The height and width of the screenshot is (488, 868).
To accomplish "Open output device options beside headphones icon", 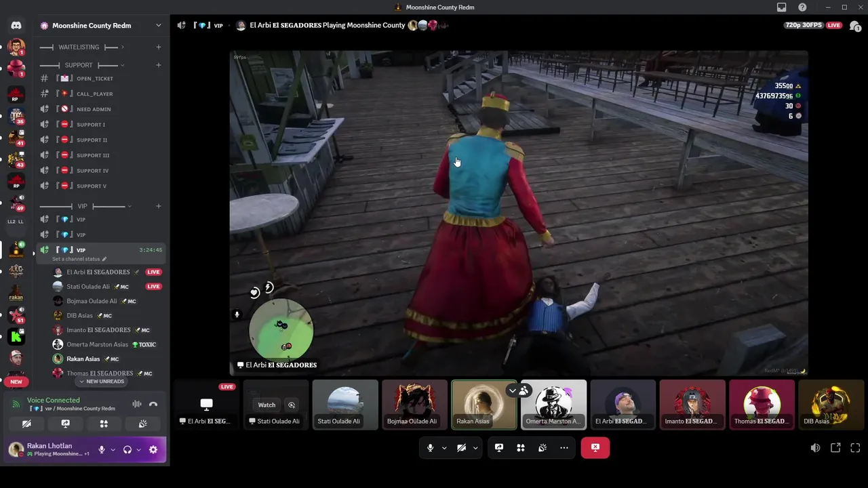I will [138, 449].
